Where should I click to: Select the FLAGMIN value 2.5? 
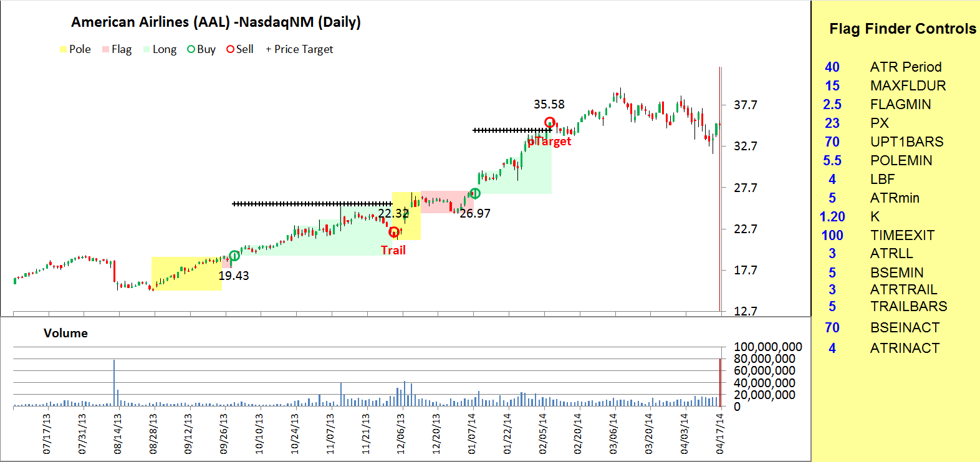tap(832, 104)
